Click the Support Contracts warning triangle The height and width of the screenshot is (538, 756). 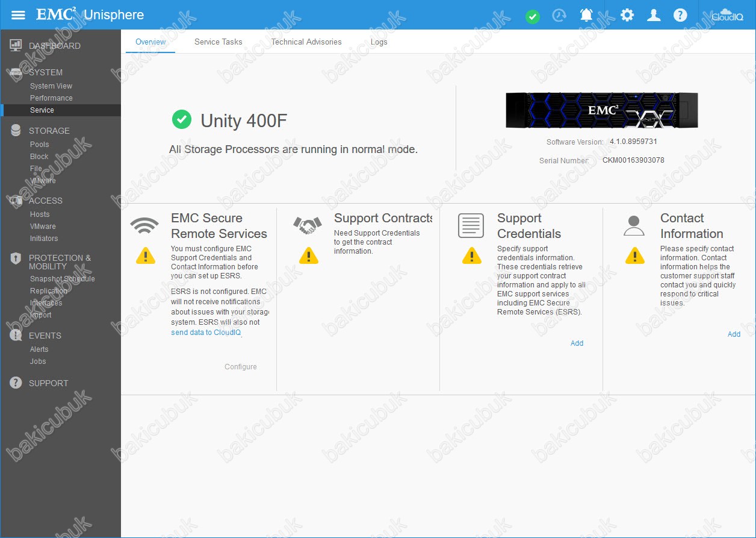point(309,256)
